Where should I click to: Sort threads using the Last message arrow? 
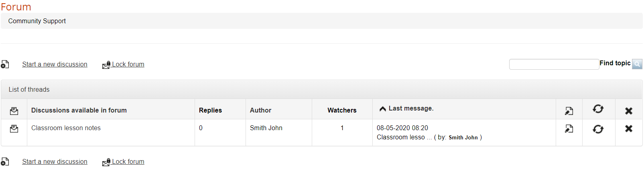[383, 109]
